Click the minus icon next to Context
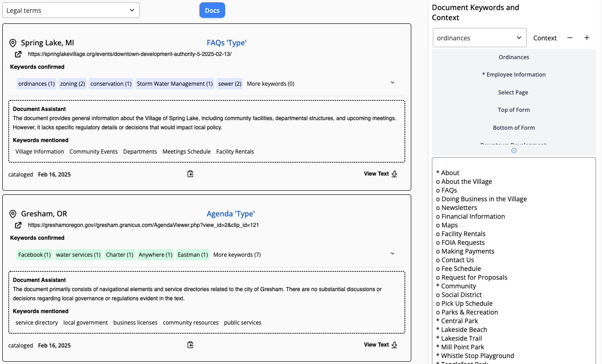This screenshot has width=602, height=364. click(x=570, y=38)
